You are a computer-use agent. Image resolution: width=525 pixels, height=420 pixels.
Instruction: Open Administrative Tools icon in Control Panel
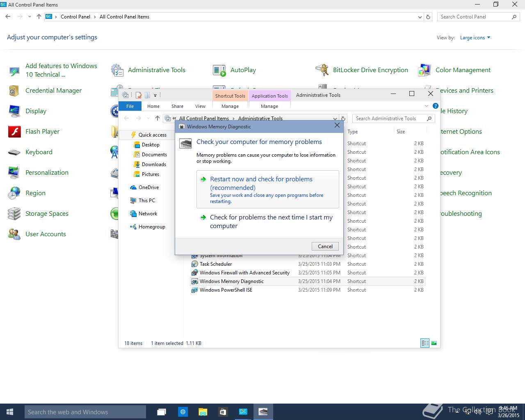pos(117,70)
